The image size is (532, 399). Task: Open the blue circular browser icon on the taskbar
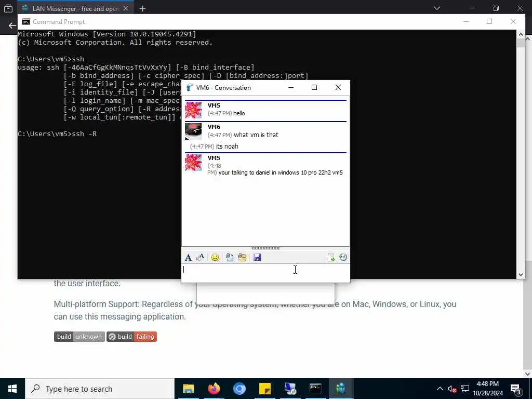point(239,389)
